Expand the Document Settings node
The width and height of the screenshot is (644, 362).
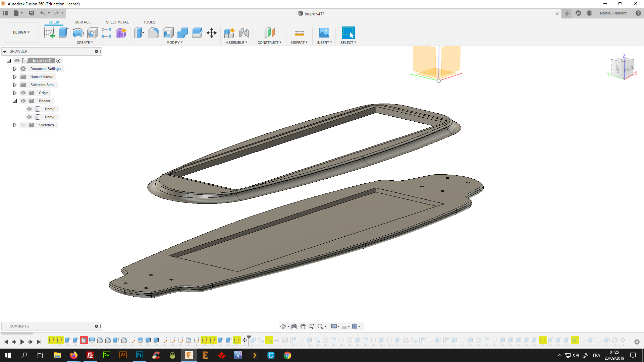[15, 69]
